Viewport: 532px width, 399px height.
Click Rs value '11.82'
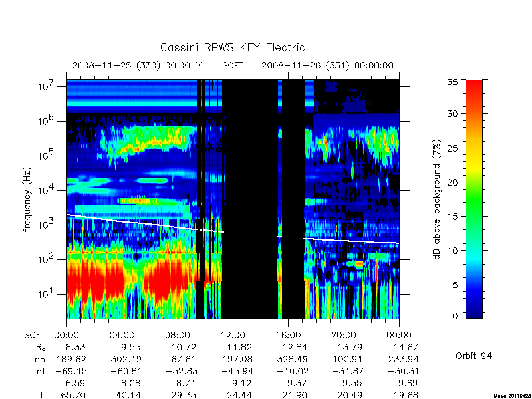[x=239, y=347]
